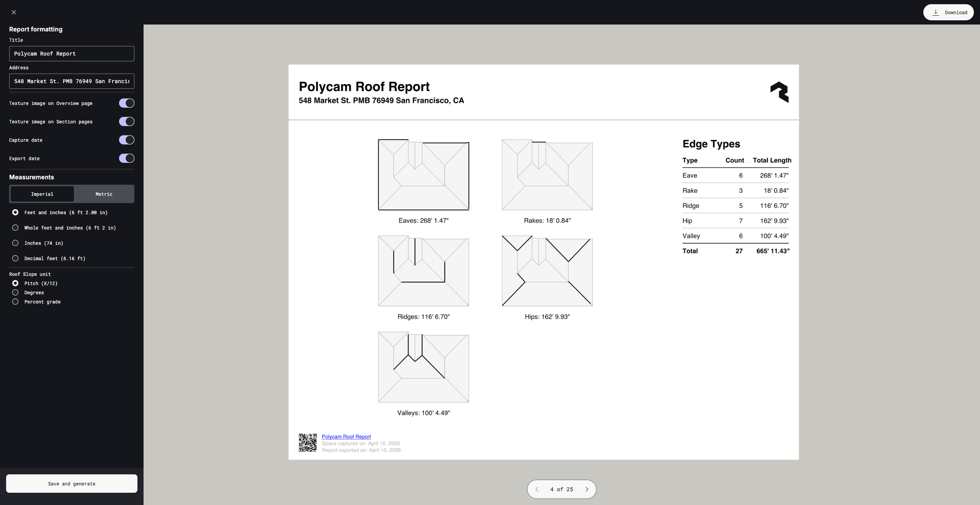Disable the Capture date switch
Screen dimensions: 980x505
pyautogui.click(x=126, y=140)
